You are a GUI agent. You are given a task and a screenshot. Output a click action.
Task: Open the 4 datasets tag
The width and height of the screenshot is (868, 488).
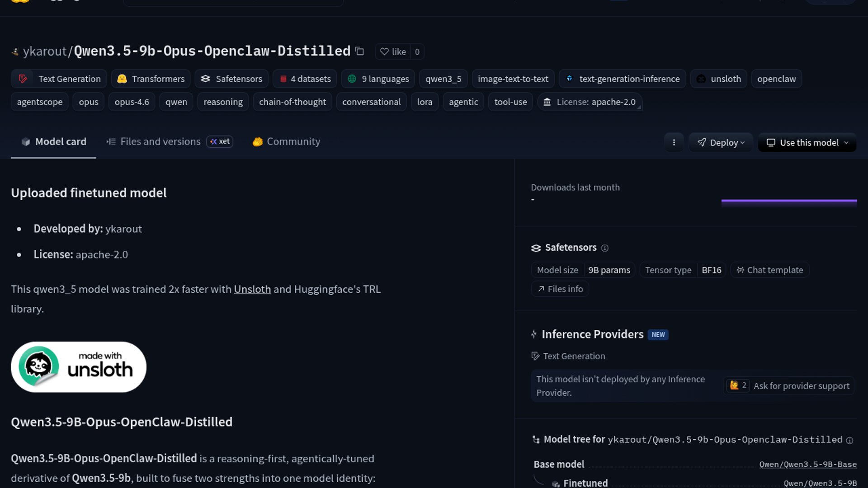[x=305, y=79]
